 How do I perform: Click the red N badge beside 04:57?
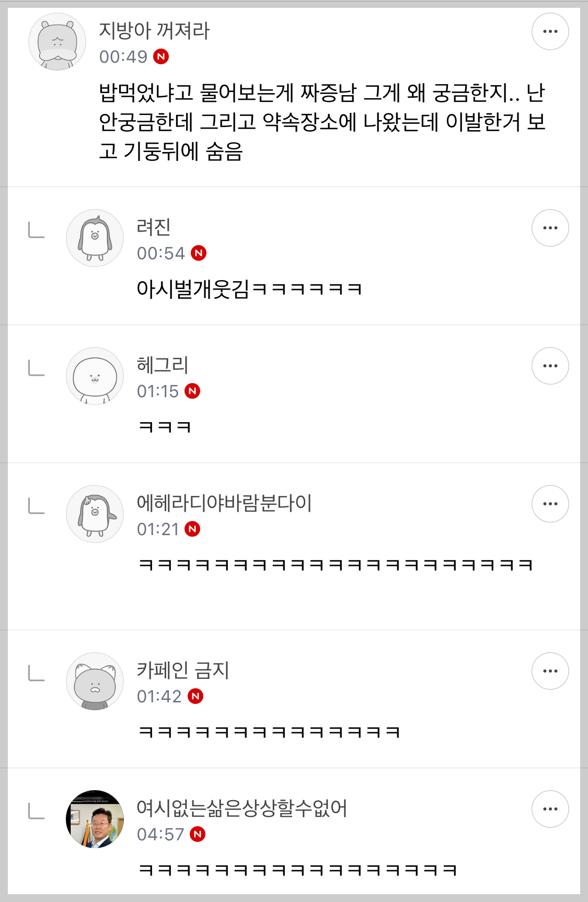(198, 834)
